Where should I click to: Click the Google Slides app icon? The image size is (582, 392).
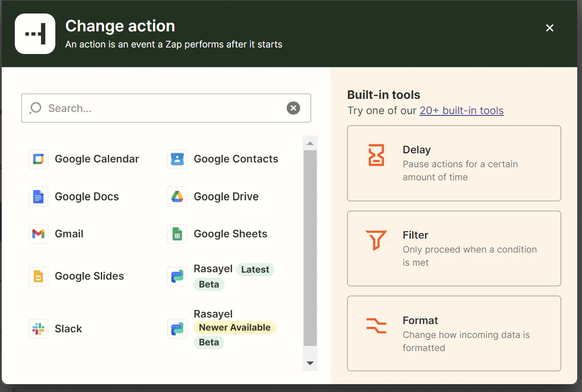pyautogui.click(x=38, y=276)
